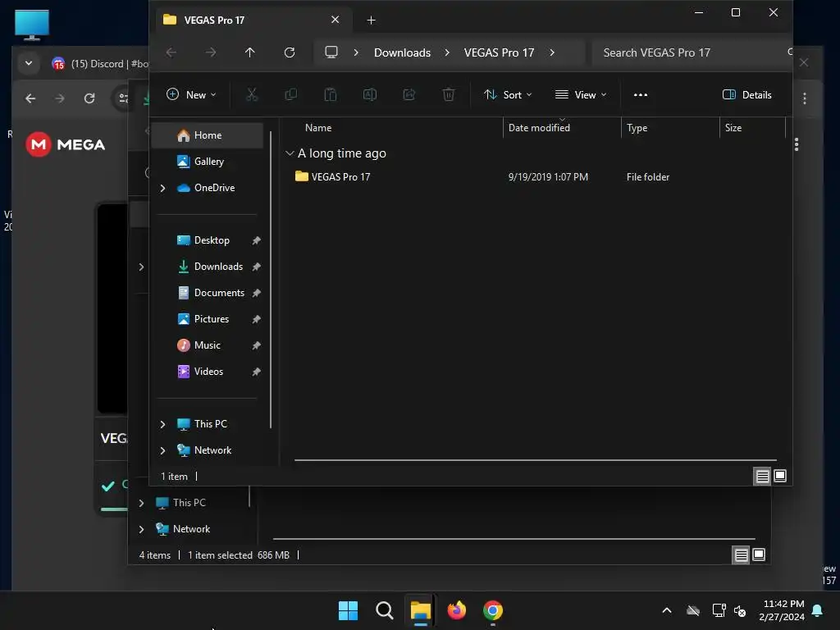Open Firefox from taskbar
840x630 pixels.
click(x=456, y=610)
